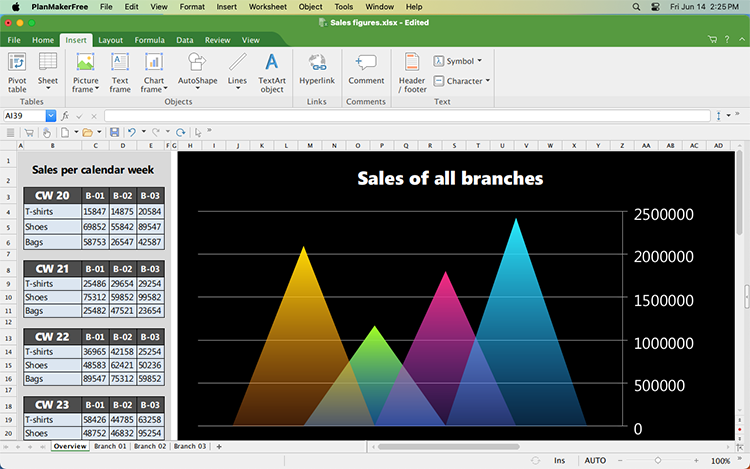Open the Branch 03 sheet tab
Viewport: 750px width, 469px height.
tap(189, 446)
